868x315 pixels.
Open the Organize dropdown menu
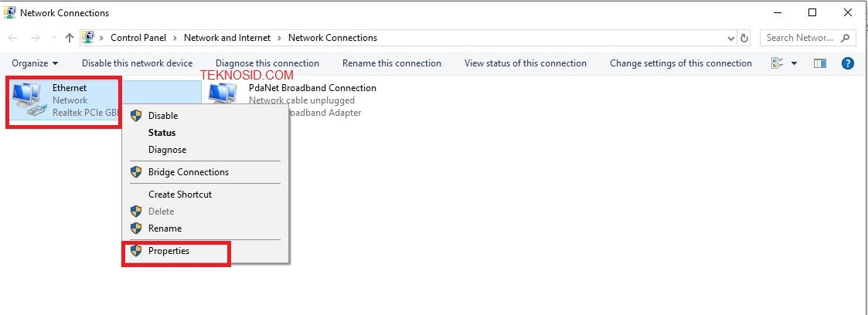35,63
